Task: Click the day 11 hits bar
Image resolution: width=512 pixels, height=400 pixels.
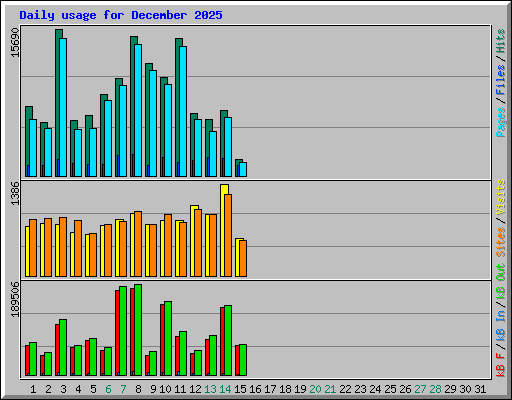Action: coord(178,107)
